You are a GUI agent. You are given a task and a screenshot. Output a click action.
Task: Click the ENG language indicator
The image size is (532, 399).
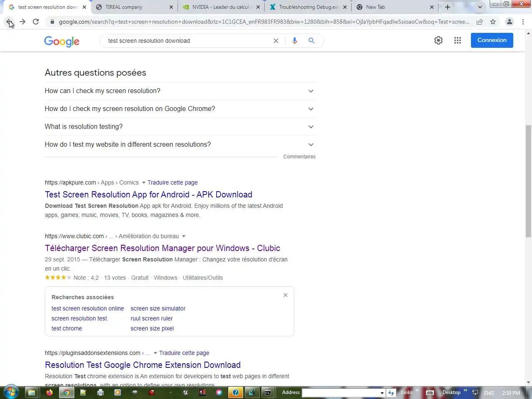pos(489,393)
